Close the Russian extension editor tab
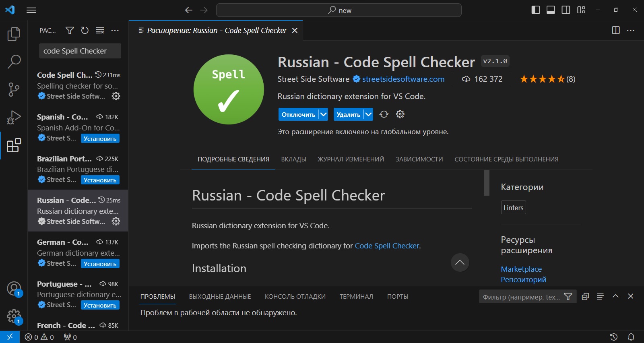Image resolution: width=644 pixels, height=343 pixels. pyautogui.click(x=295, y=31)
